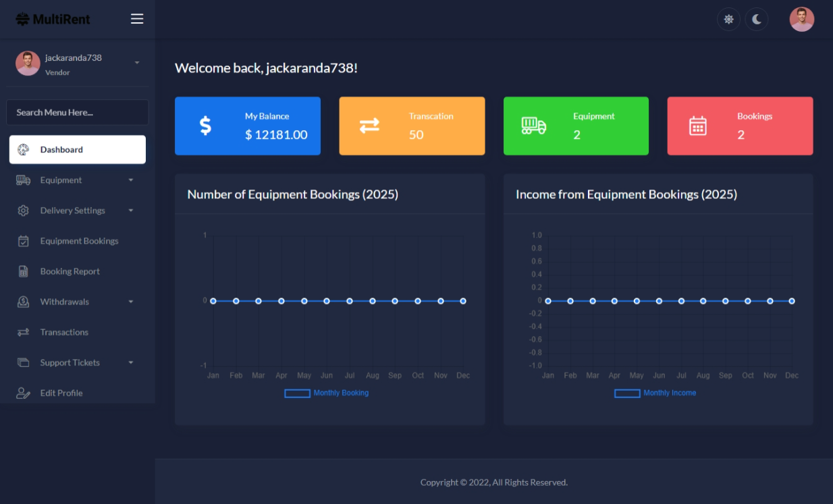The height and width of the screenshot is (504, 833).
Task: Open the profile avatar in top right
Action: pyautogui.click(x=801, y=19)
